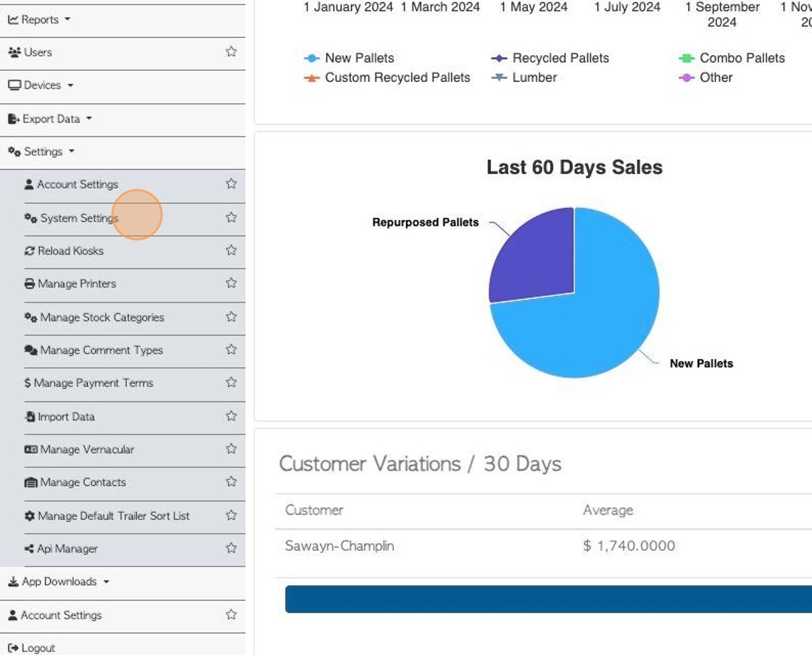Go to Manage Vernacular

[87, 449]
